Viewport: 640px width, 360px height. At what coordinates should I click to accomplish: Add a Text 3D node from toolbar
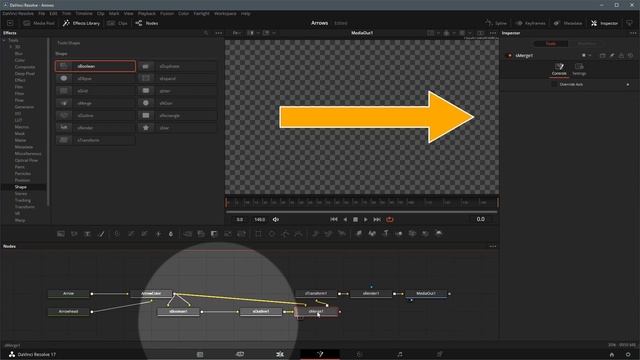(x=386, y=234)
